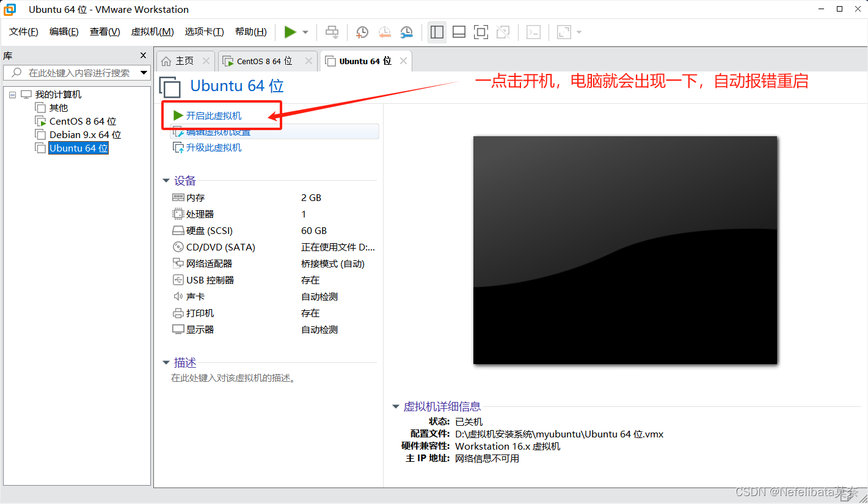Click the green power-on toolbar button
Viewport: 868px width, 504px height.
290,32
